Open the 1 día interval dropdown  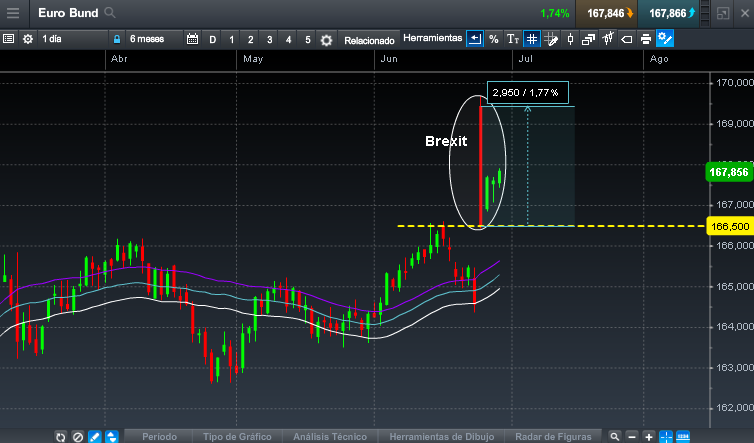tap(72, 39)
